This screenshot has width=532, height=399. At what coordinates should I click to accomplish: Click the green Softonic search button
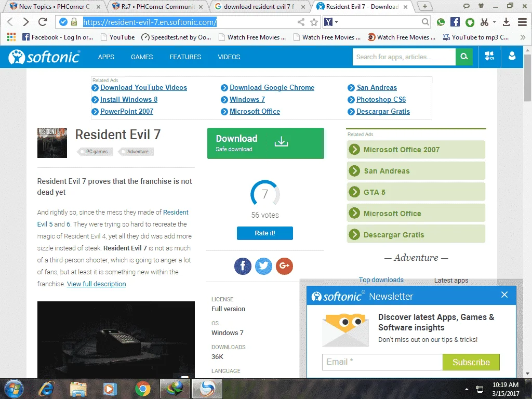(x=464, y=57)
